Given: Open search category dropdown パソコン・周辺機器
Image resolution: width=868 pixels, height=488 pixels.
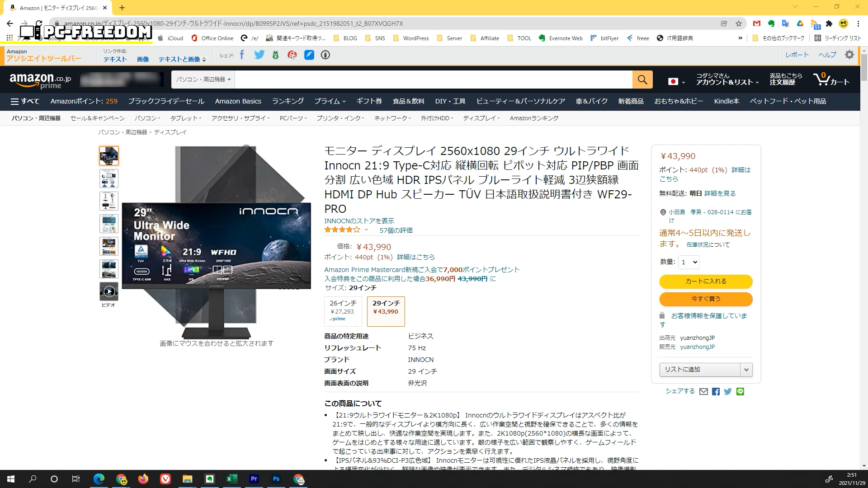Looking at the screenshot, I should click(x=203, y=80).
